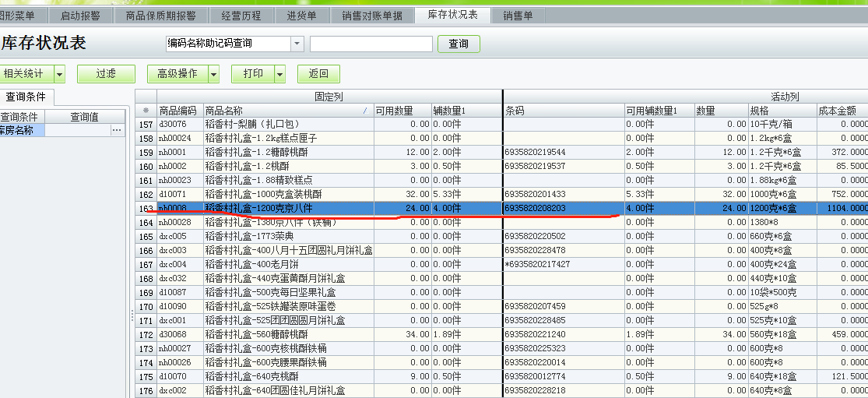Click the 查询值 column header

[85, 117]
